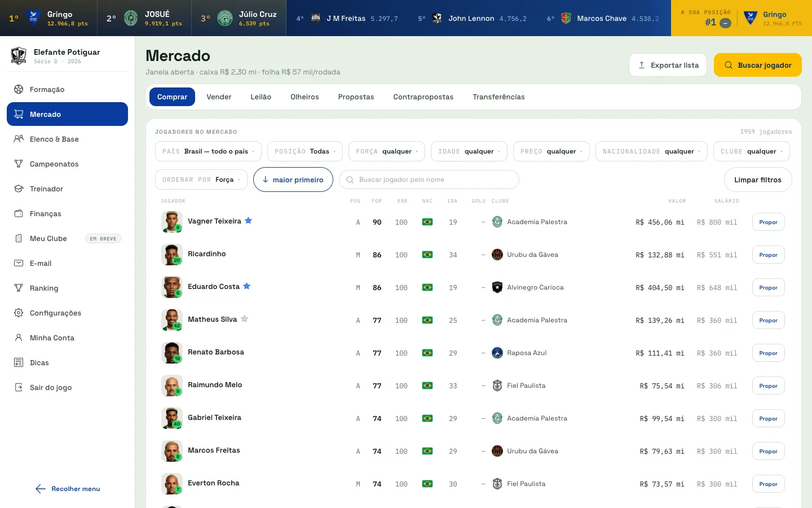Toggle favorite star for Vagner Teixeira
Image resolution: width=812 pixels, height=508 pixels.
click(249, 221)
